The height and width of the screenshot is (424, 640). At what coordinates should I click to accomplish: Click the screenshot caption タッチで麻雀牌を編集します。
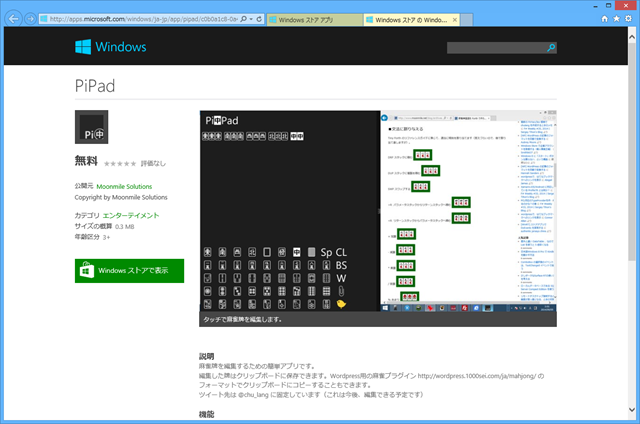(x=242, y=320)
